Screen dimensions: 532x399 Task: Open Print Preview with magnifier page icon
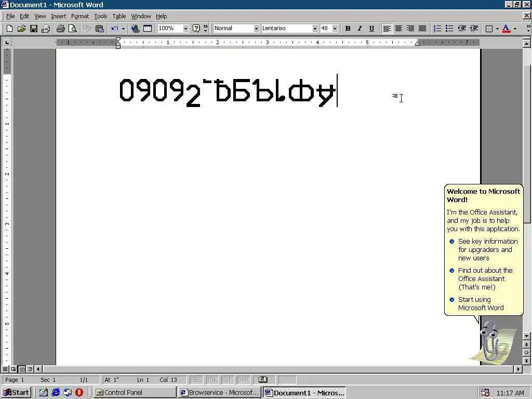click(72, 29)
